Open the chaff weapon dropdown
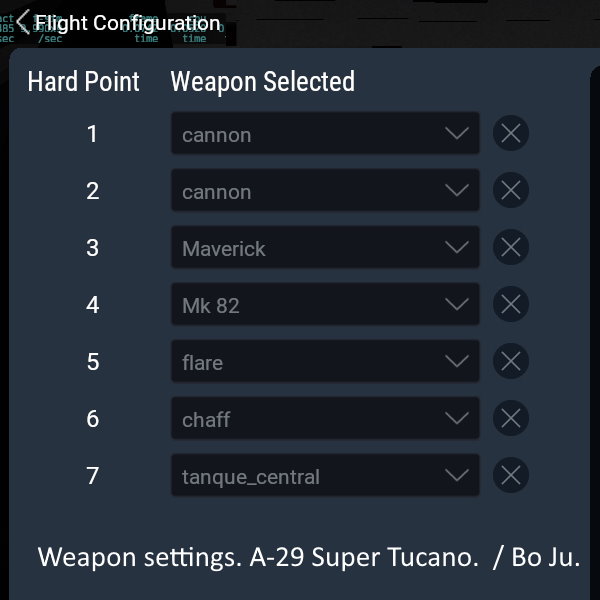 pos(324,419)
